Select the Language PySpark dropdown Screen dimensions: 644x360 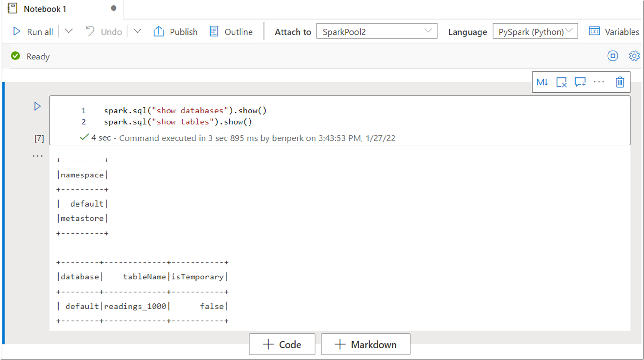(x=535, y=31)
